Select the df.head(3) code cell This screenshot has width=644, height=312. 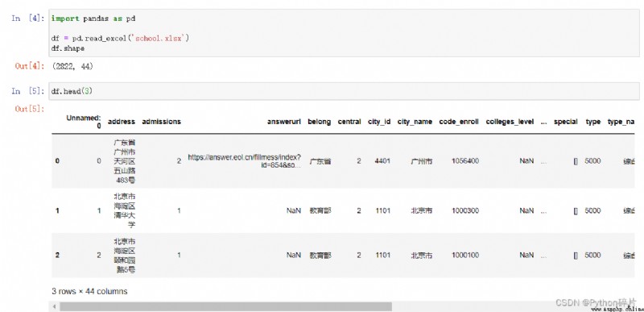pos(344,91)
